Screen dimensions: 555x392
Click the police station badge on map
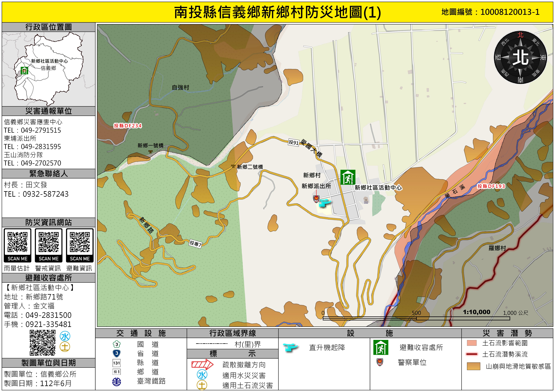coord(316,199)
